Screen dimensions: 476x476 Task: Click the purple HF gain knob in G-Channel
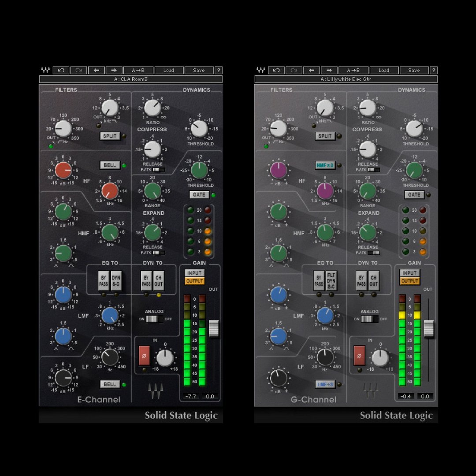click(x=279, y=170)
